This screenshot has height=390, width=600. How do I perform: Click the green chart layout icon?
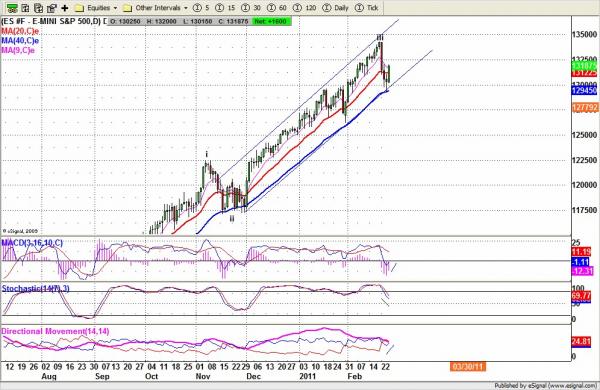(12, 8)
